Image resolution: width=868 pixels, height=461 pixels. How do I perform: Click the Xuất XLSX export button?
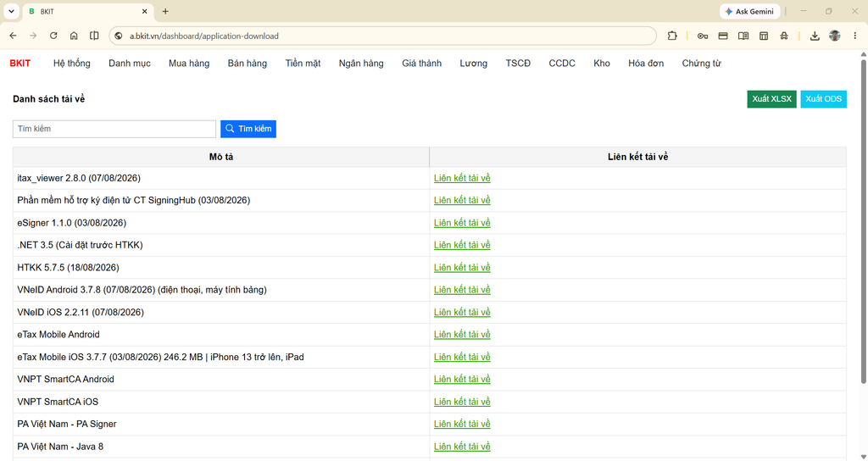pos(771,99)
